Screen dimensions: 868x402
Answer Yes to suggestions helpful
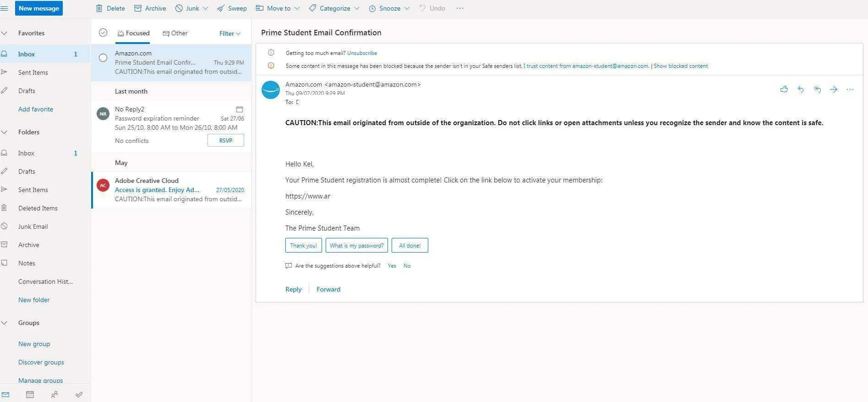(x=392, y=266)
